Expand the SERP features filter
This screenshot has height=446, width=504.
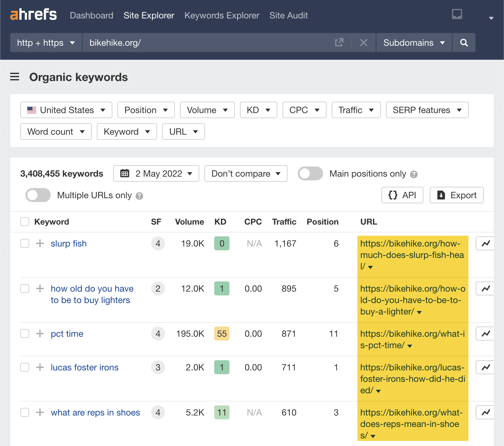pos(427,110)
